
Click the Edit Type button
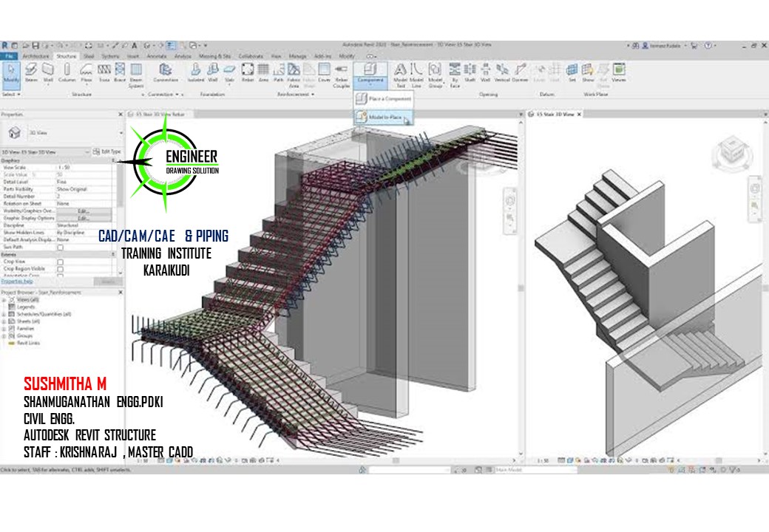point(106,152)
